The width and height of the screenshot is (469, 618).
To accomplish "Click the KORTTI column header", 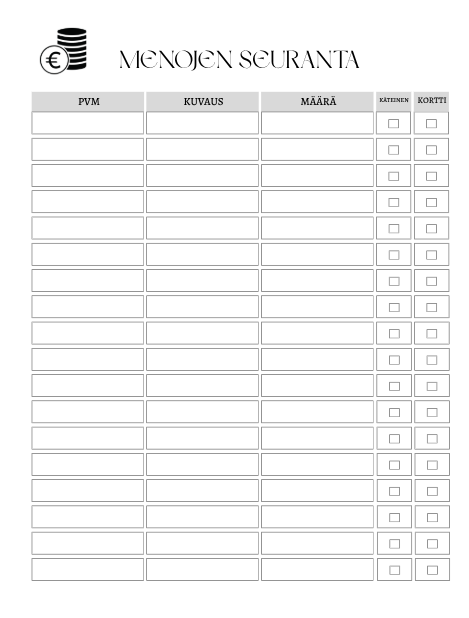I will [432, 101].
